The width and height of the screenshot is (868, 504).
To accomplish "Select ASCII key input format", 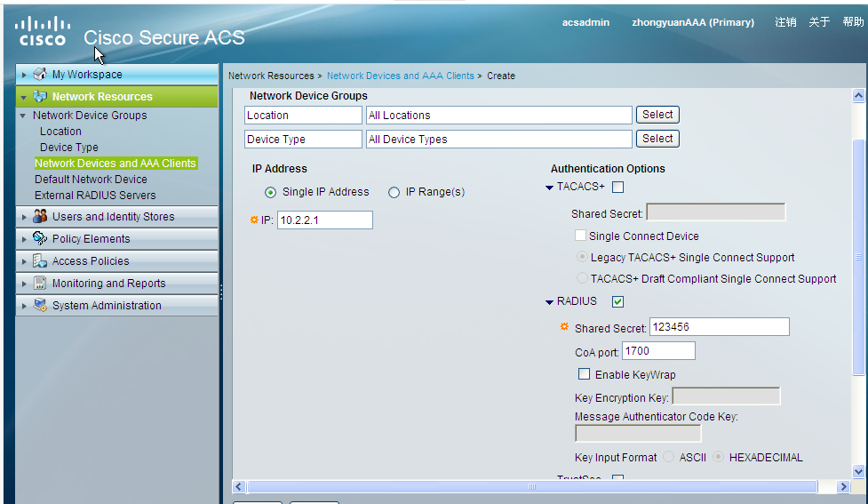I will (669, 457).
